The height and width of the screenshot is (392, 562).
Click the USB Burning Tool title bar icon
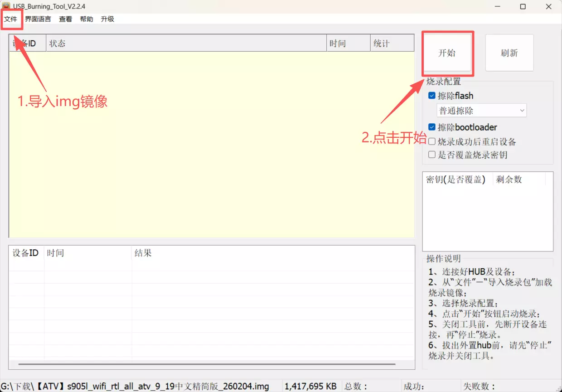point(6,6)
